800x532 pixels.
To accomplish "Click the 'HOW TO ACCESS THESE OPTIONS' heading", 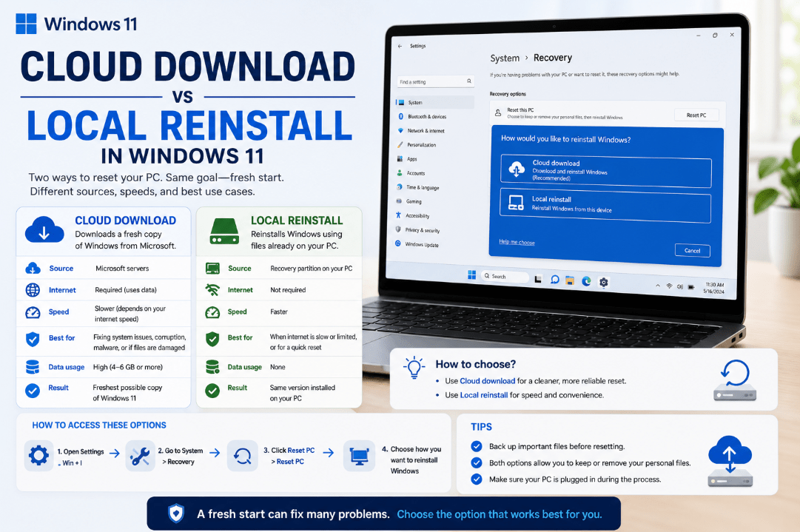I will click(99, 425).
